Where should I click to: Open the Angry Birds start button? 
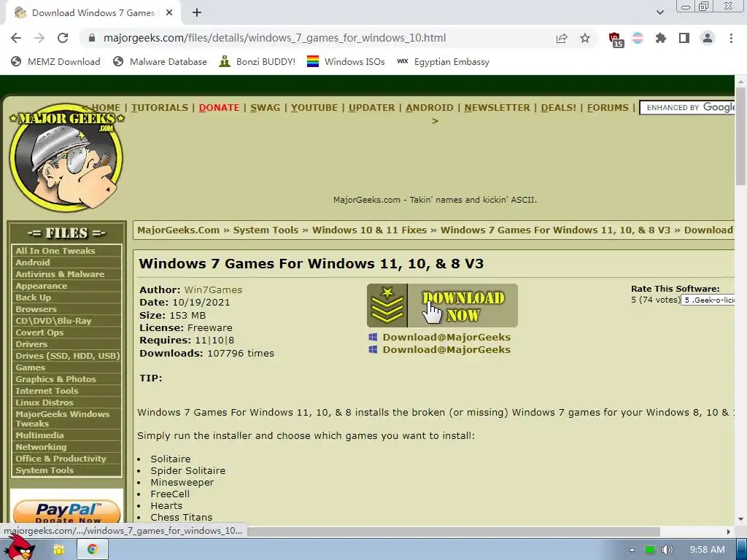click(20, 548)
